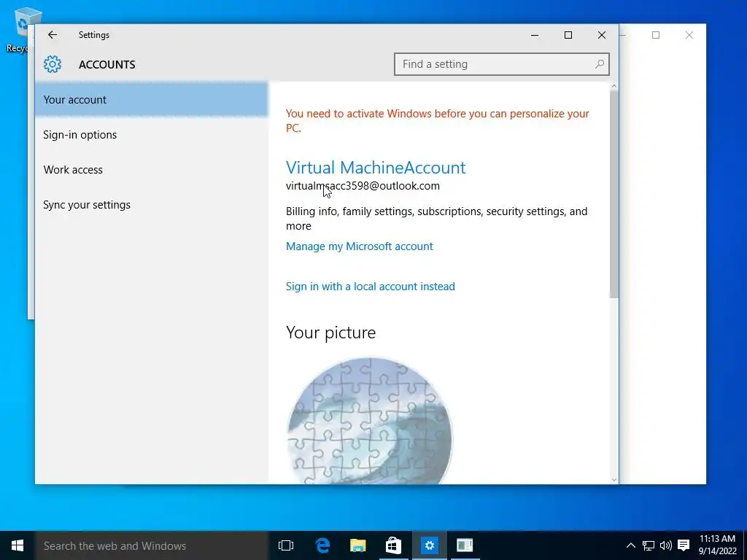747x560 pixels.
Task: Click the virtualmsacc3598@outlook.com email text
Action: pyautogui.click(x=363, y=186)
